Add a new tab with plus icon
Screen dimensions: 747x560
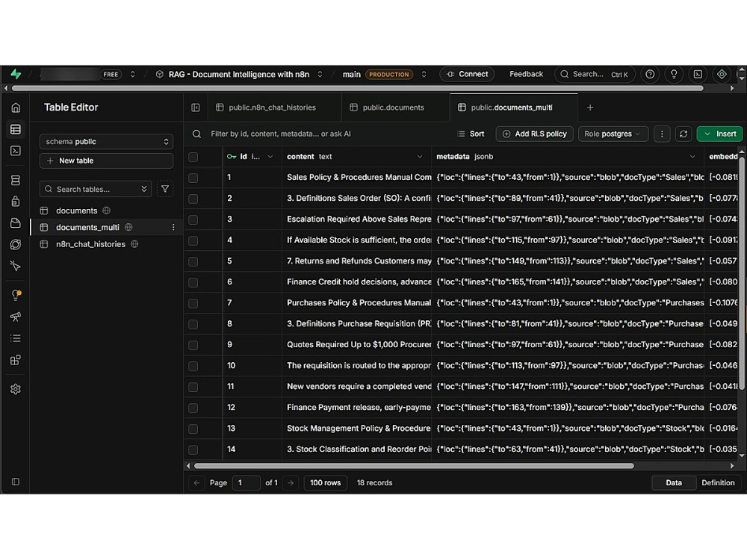click(590, 108)
